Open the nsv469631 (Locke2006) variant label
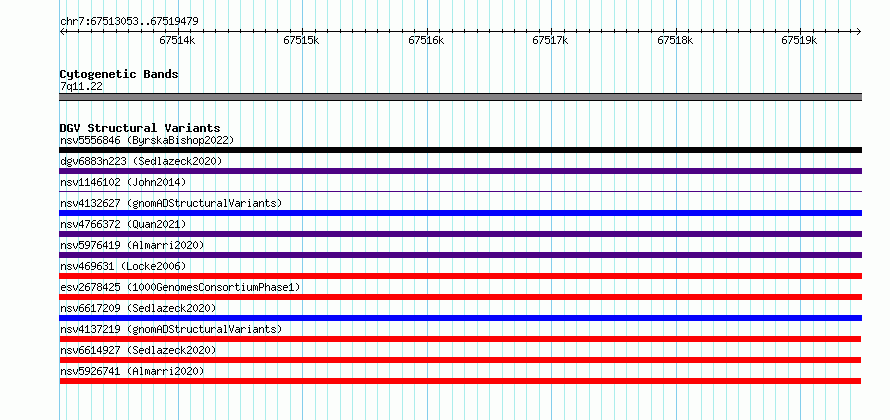The height and width of the screenshot is (420, 890). point(123,266)
